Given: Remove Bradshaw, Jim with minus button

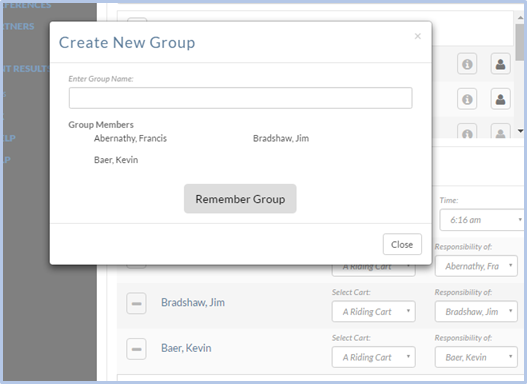Looking at the screenshot, I should 136,303.
